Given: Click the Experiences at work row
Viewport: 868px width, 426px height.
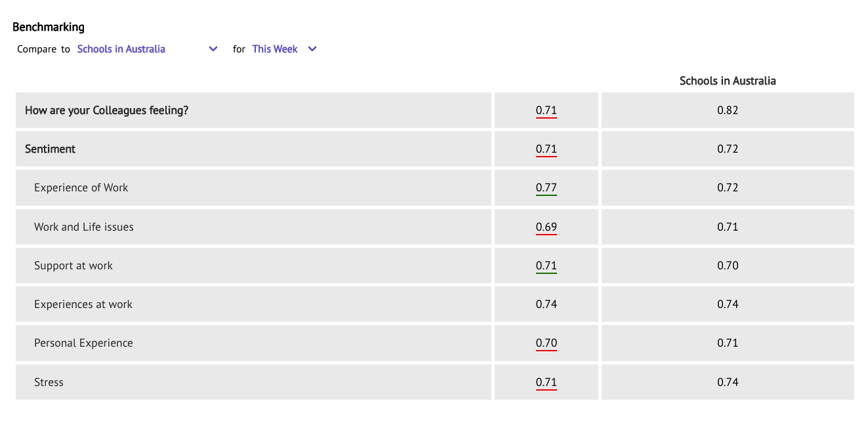Looking at the screenshot, I should 253,304.
